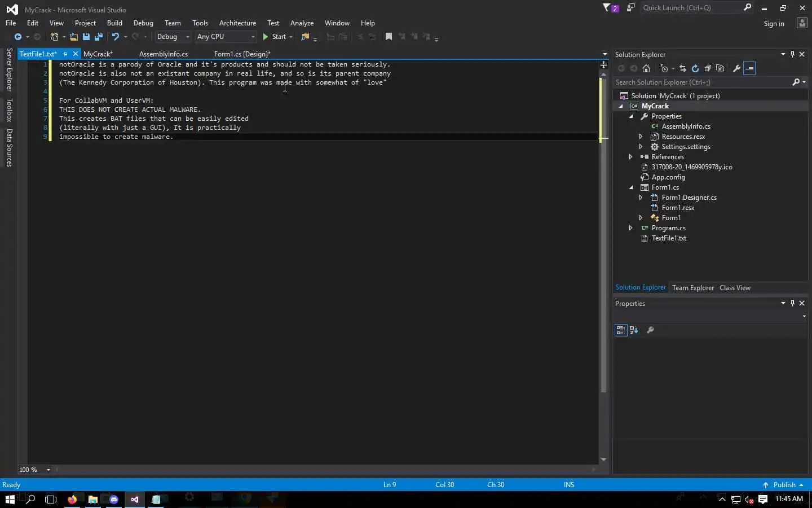The height and width of the screenshot is (508, 812).
Task: Click the Sync with Active Document icon
Action: coord(683,68)
